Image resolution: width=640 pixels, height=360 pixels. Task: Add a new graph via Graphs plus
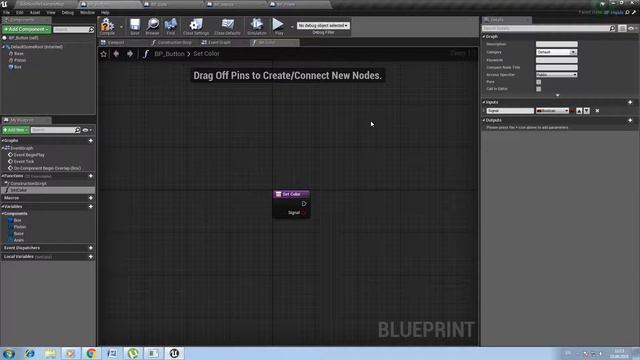pos(91,140)
